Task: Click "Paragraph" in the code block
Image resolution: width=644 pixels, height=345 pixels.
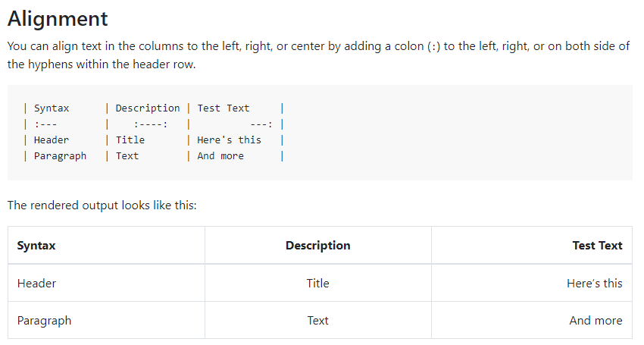Action: point(60,156)
